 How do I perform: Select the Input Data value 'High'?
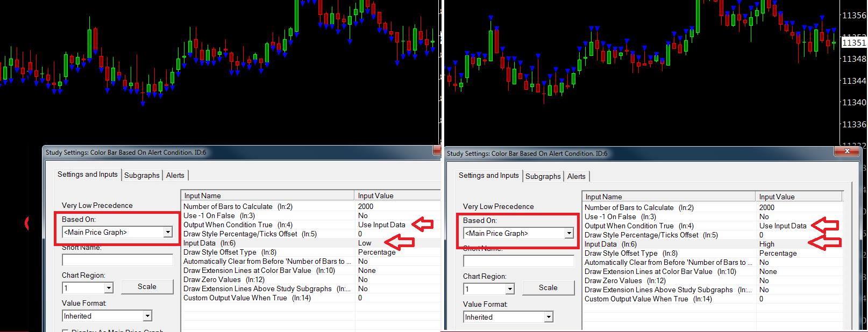tap(767, 244)
